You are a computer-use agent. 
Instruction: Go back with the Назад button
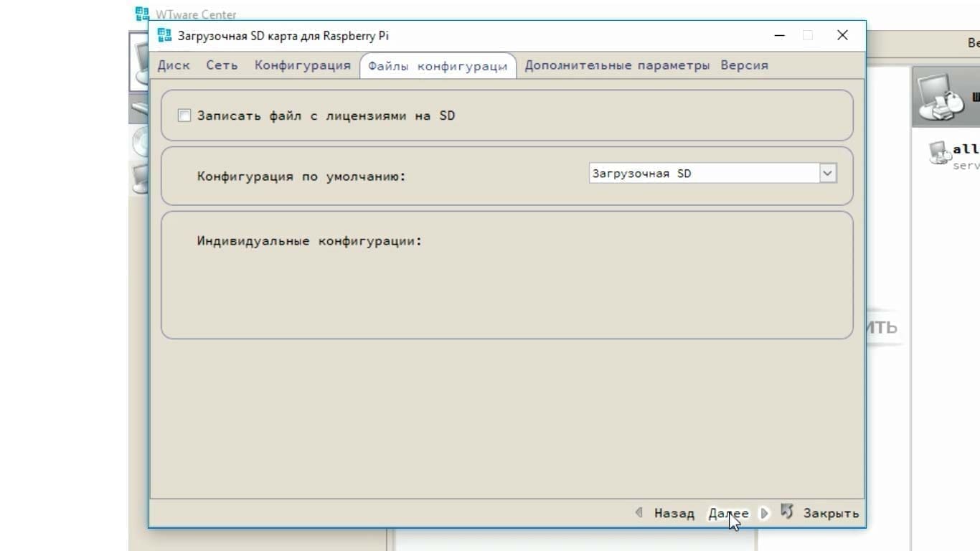(674, 513)
